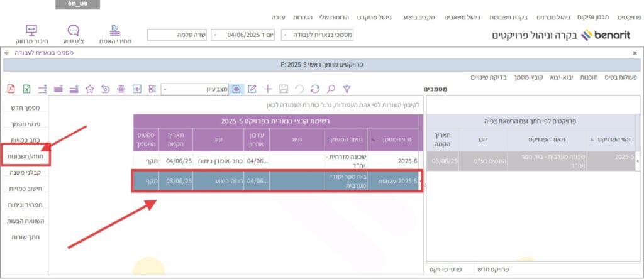Open the search magnifier tool
The image size is (644, 279).
pyautogui.click(x=331, y=89)
